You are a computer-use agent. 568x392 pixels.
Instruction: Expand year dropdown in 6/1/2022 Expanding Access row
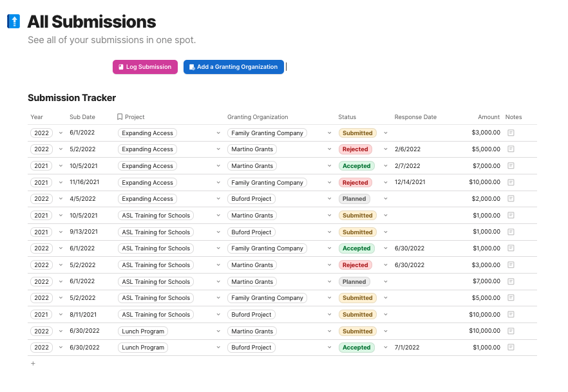coord(61,133)
